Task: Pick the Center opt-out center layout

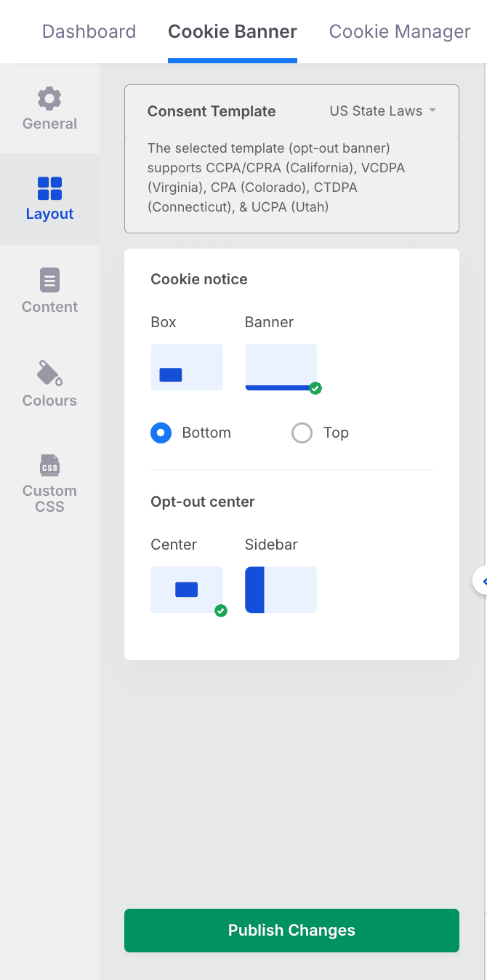Action: pyautogui.click(x=187, y=590)
